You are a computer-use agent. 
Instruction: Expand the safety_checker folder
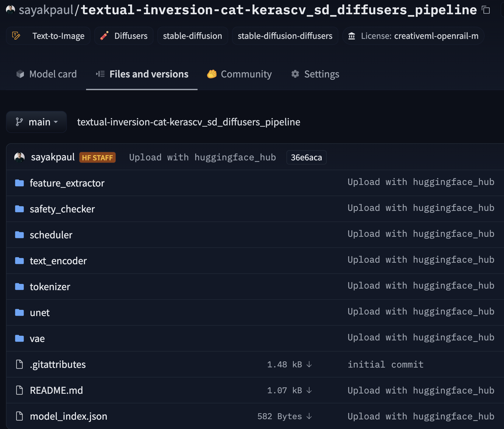click(x=62, y=209)
